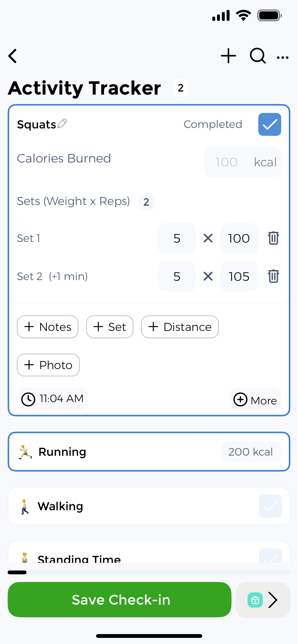Click the check-in progress bar

point(149,572)
